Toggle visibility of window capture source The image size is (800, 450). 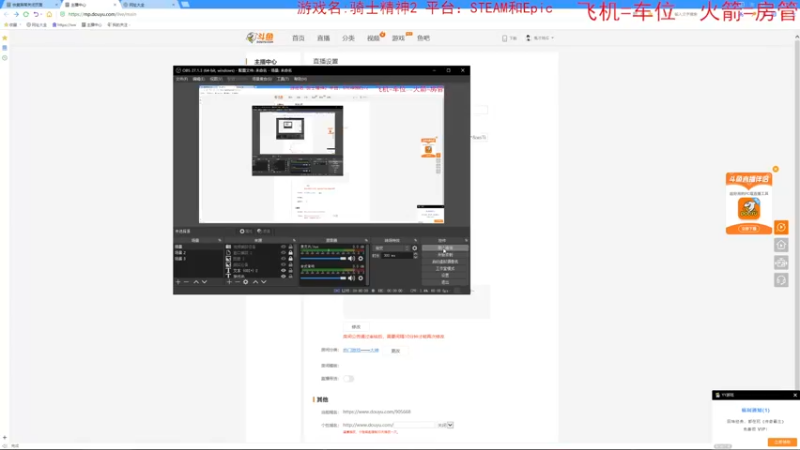pyautogui.click(x=284, y=253)
